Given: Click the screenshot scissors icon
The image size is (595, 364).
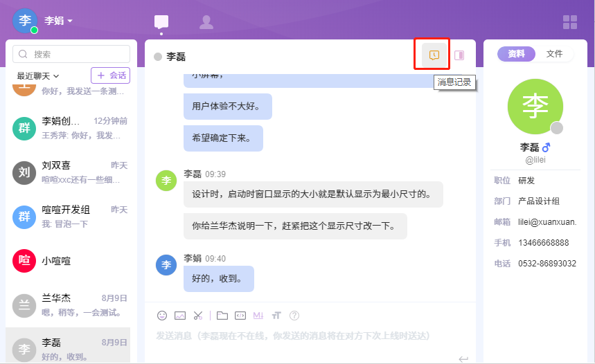Looking at the screenshot, I should coord(198,316).
